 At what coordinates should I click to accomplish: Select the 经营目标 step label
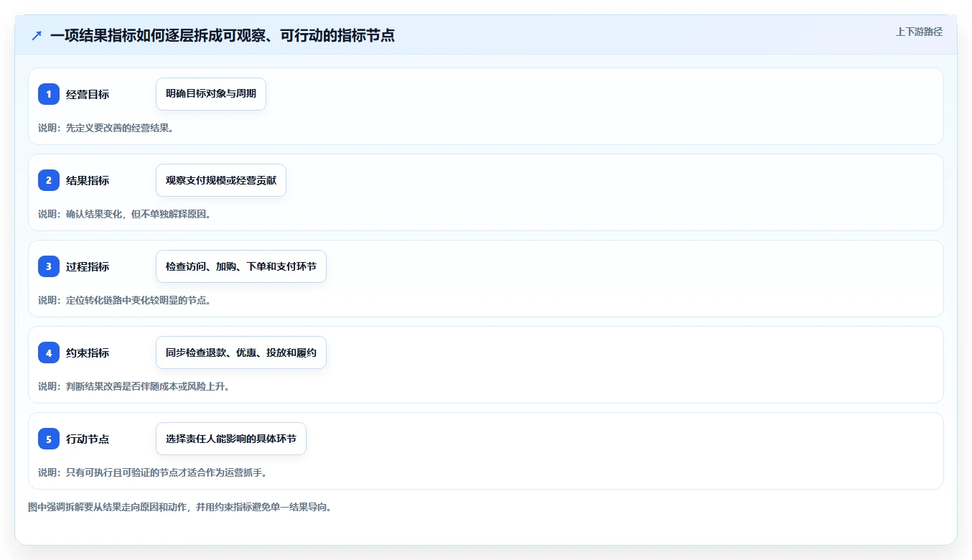click(x=88, y=94)
